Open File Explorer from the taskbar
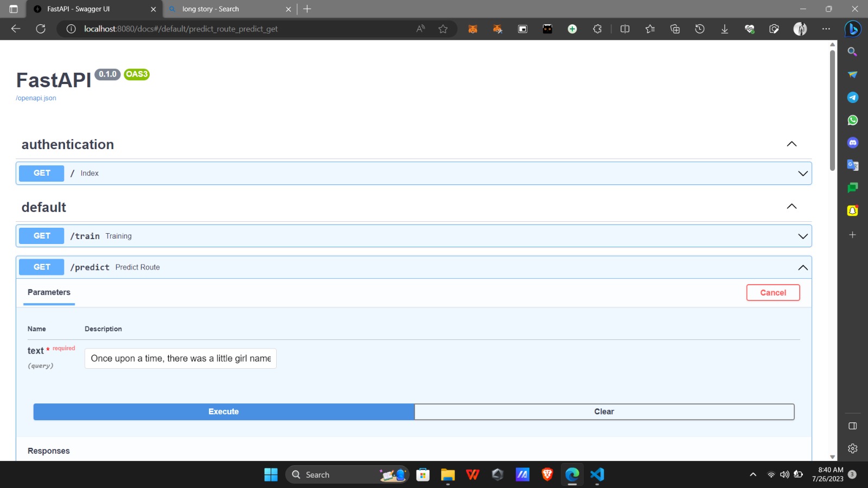The image size is (868, 488). tap(448, 474)
